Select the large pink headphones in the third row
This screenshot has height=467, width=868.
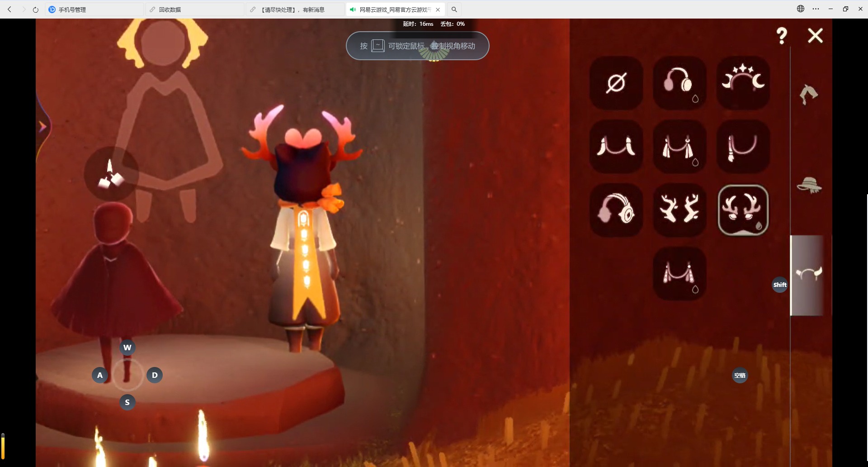coord(616,210)
